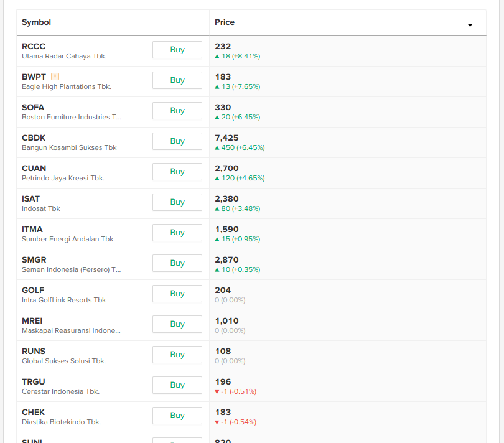Open the ISAT Indosat symbol link

coord(31,198)
